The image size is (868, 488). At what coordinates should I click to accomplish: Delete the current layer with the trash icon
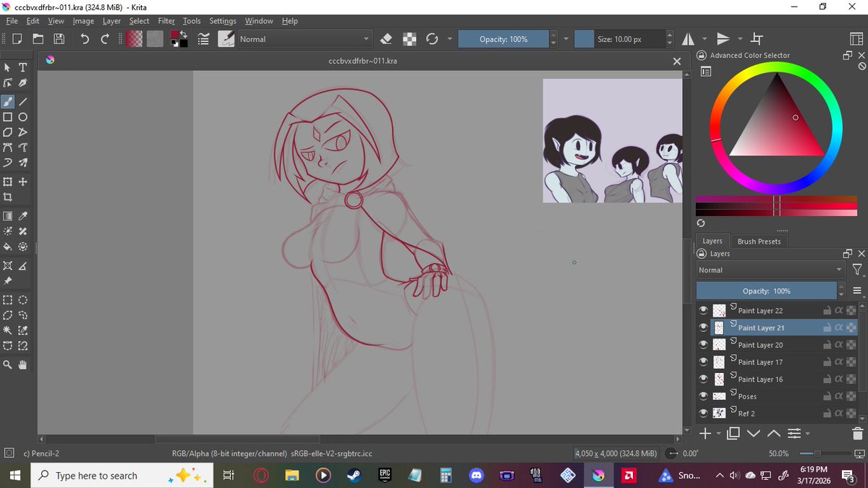[856, 433]
